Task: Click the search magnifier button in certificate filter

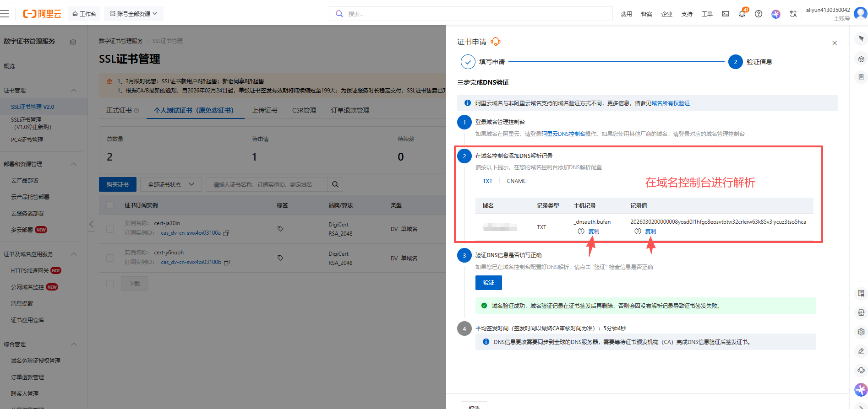Action: click(335, 184)
